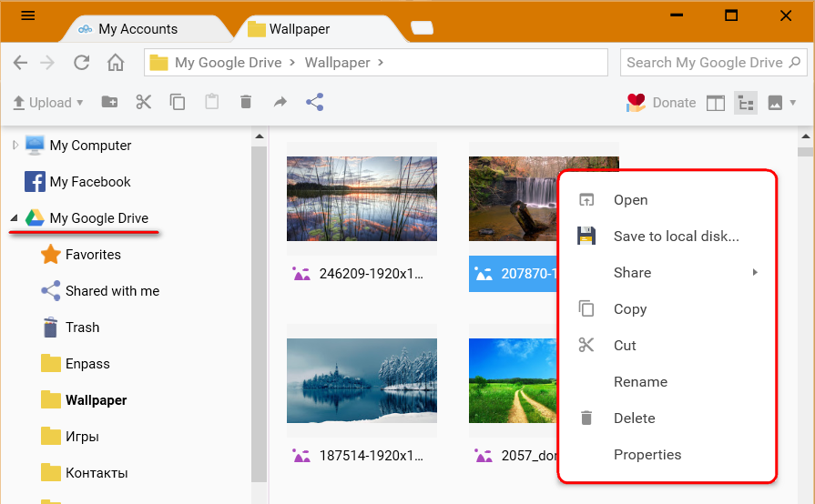Select the winter lake thumbnail 187514-1920x1...
Screen dimensions: 815x504
coord(362,380)
